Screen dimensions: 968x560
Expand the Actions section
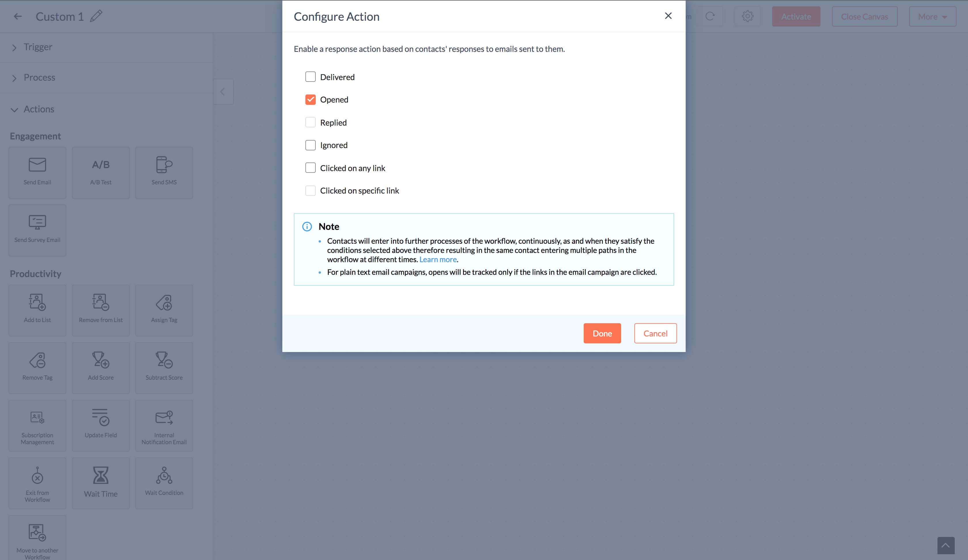[15, 109]
